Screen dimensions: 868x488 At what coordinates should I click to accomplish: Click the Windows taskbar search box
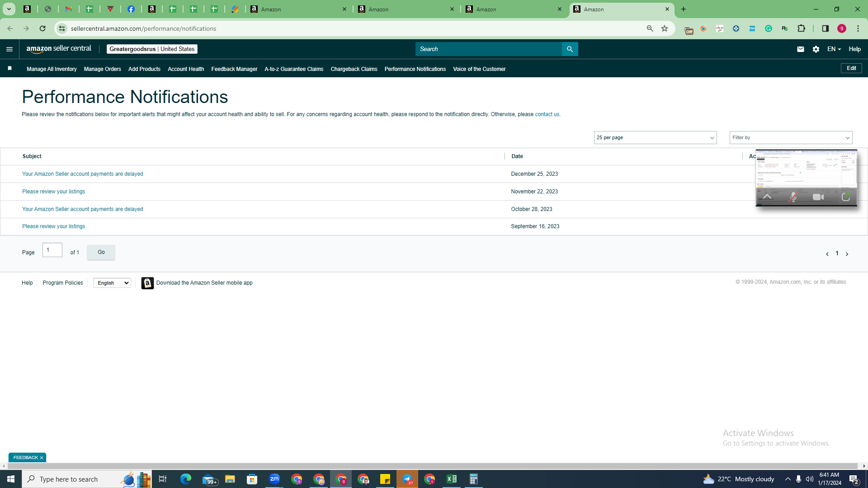86,479
